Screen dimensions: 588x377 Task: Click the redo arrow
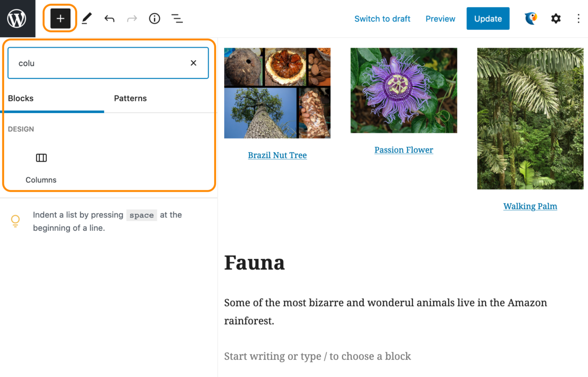click(131, 19)
